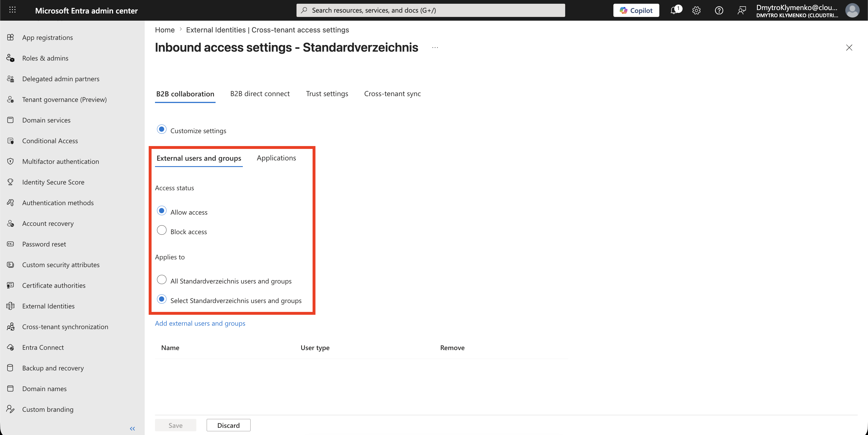Open the app launcher waffle icon
This screenshot has width=868, height=435.
pyautogui.click(x=12, y=10)
